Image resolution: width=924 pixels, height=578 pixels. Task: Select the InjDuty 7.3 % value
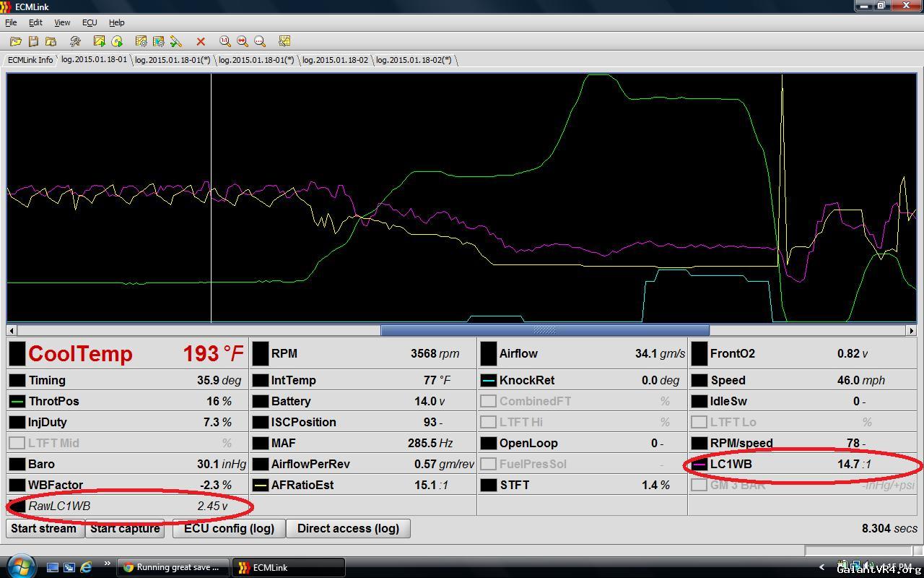click(219, 422)
